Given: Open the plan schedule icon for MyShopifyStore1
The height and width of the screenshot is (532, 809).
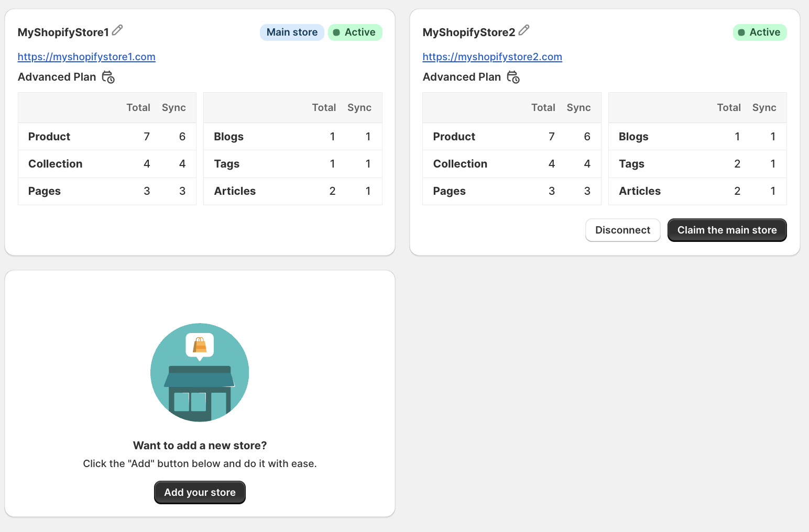Looking at the screenshot, I should tap(108, 77).
